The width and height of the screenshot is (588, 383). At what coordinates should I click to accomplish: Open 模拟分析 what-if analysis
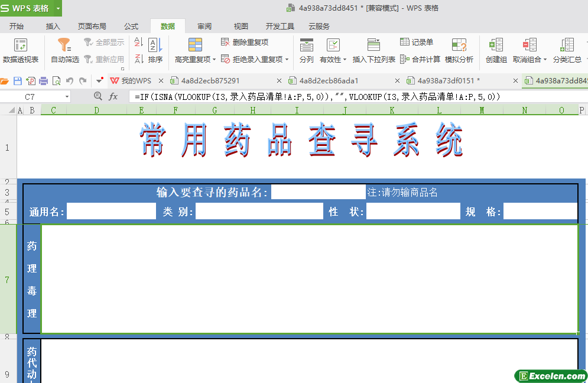(459, 51)
